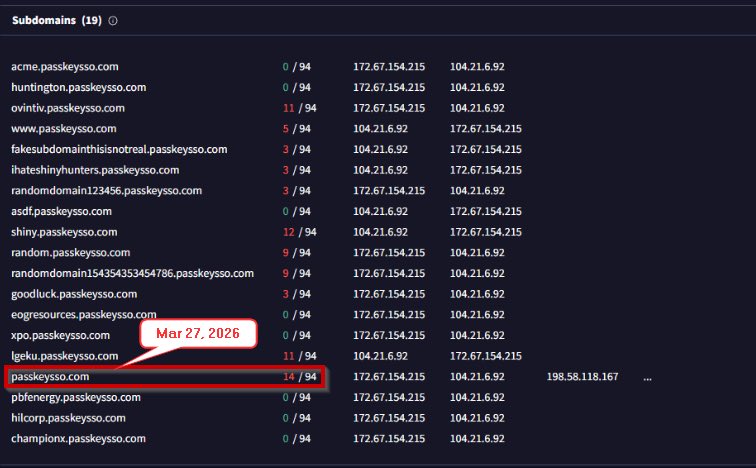This screenshot has width=756, height=468.
Task: Open hilcorp.passkeysso.com subdomain
Action: [68, 418]
